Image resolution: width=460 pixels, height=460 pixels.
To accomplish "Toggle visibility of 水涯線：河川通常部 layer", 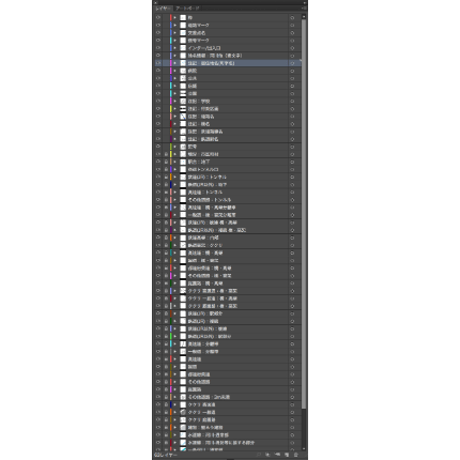I will tap(158, 435).
